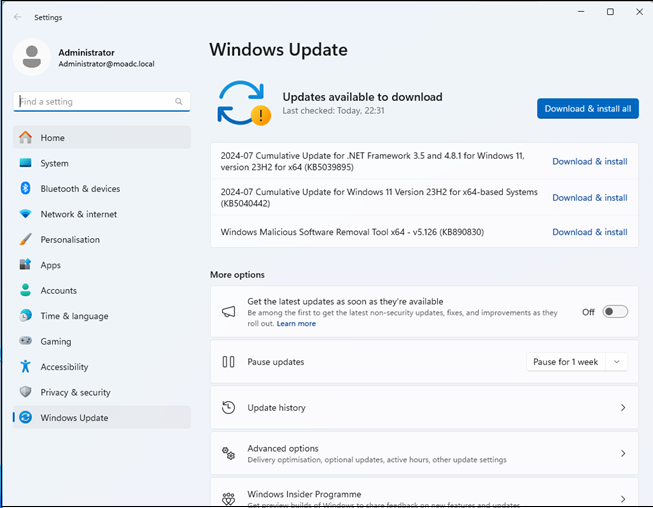Open Accounts label in sidebar

(59, 291)
